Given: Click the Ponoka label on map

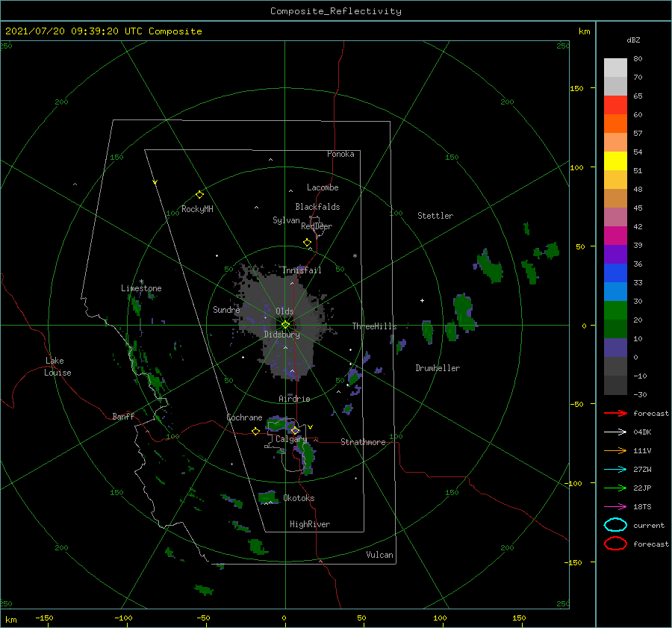Looking at the screenshot, I should coord(340,154).
